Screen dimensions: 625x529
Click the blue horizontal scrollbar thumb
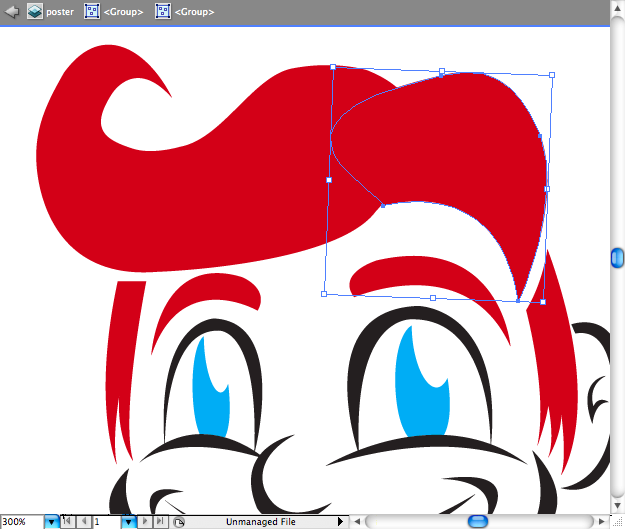tap(478, 521)
